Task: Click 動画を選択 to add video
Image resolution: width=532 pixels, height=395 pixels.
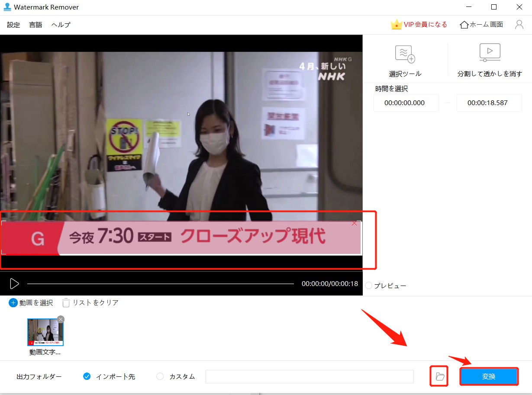Action: (36, 303)
